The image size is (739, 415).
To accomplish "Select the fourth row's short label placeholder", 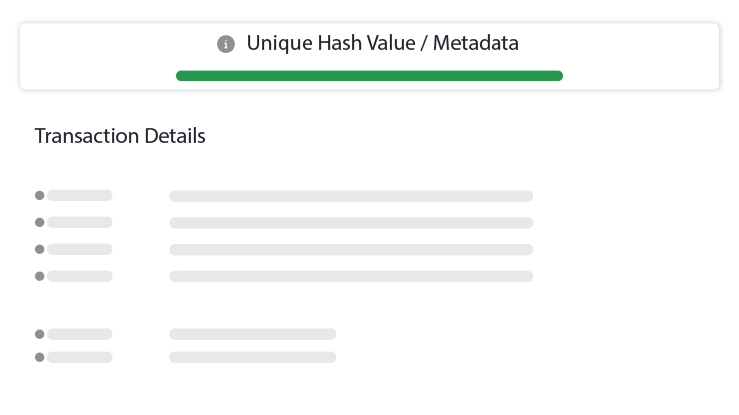I will (x=80, y=276).
